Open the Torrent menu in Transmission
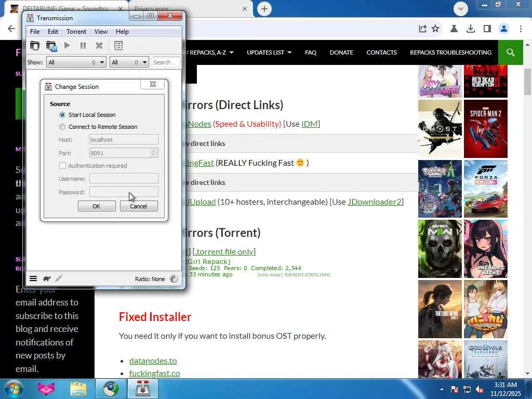The image size is (532, 399). pos(76,32)
